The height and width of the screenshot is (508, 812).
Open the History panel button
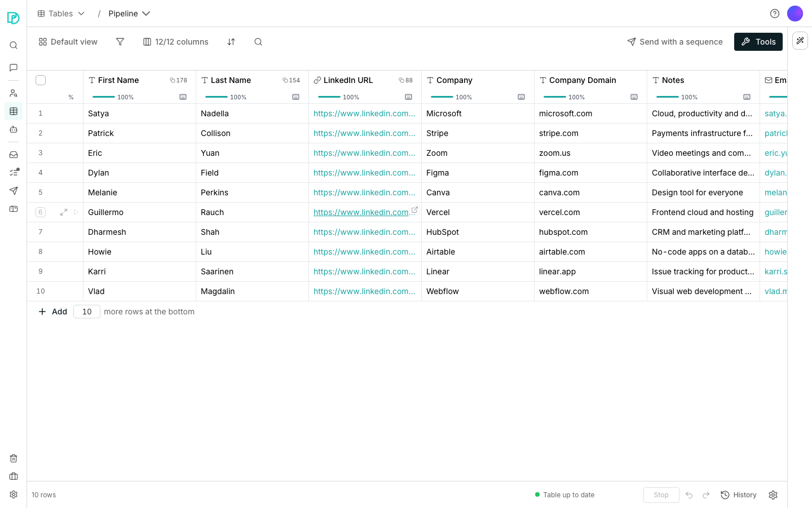(x=739, y=495)
